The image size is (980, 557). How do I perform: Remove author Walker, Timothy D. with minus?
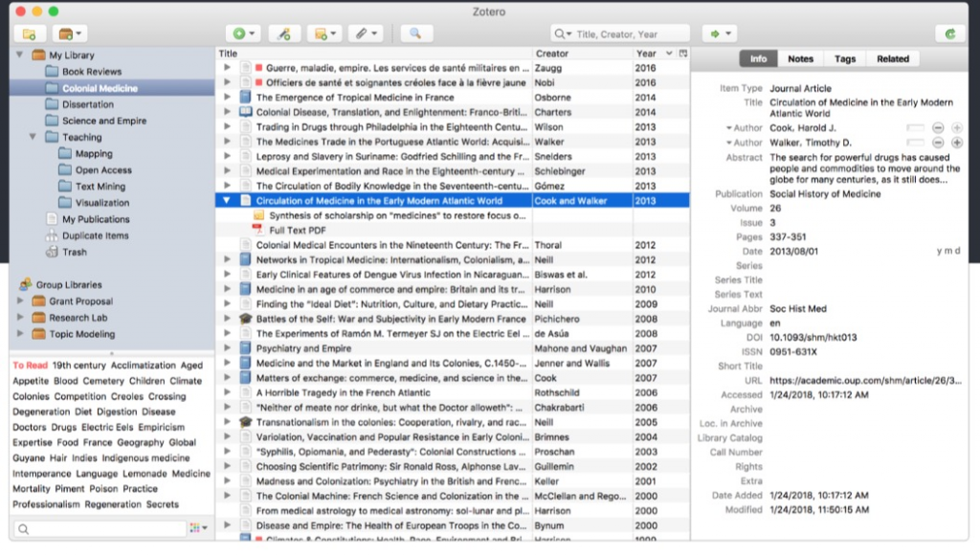point(938,143)
